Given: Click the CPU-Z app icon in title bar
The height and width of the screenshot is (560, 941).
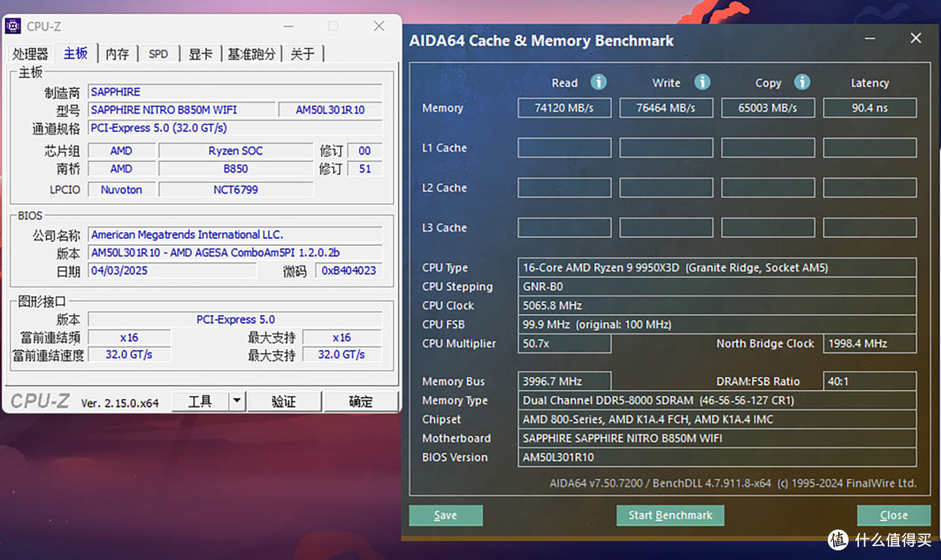Looking at the screenshot, I should pos(12,26).
